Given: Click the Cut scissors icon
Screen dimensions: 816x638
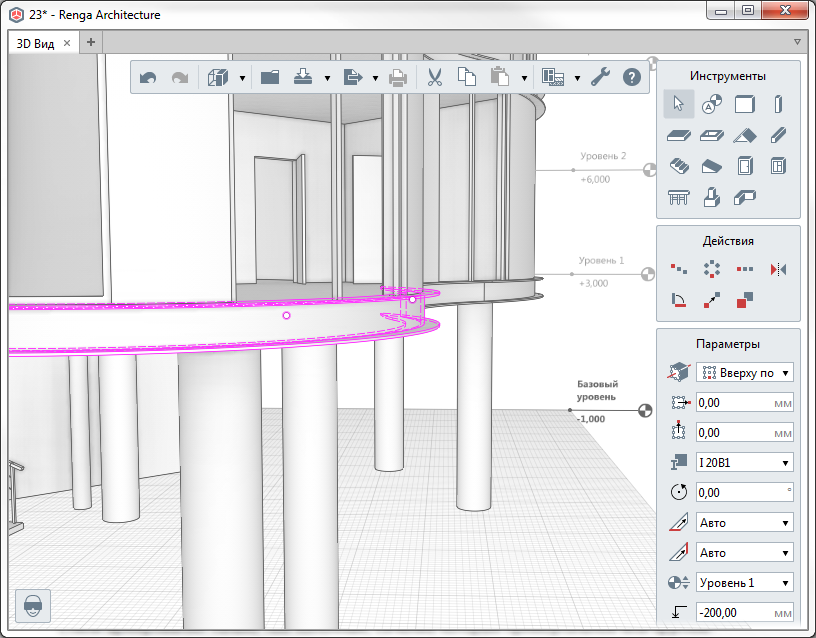Looking at the screenshot, I should coord(434,77).
